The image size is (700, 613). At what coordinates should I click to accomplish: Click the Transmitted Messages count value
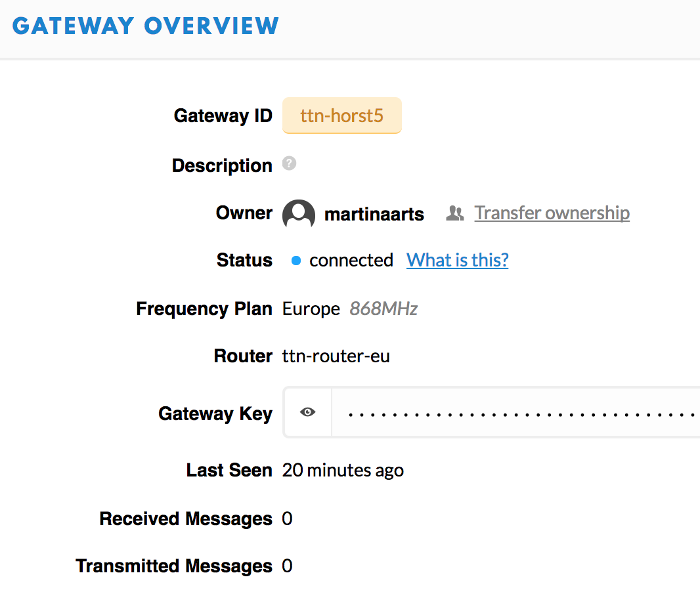287,566
